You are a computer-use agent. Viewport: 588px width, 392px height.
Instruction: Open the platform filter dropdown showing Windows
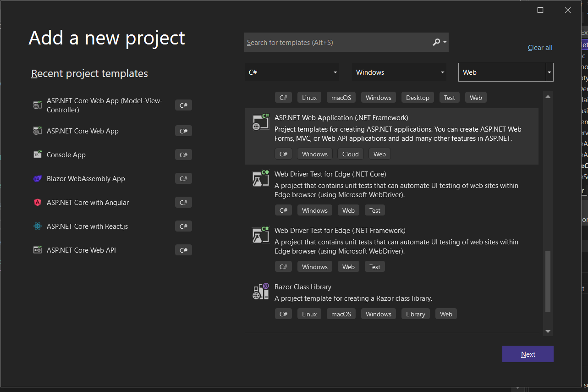coord(399,72)
